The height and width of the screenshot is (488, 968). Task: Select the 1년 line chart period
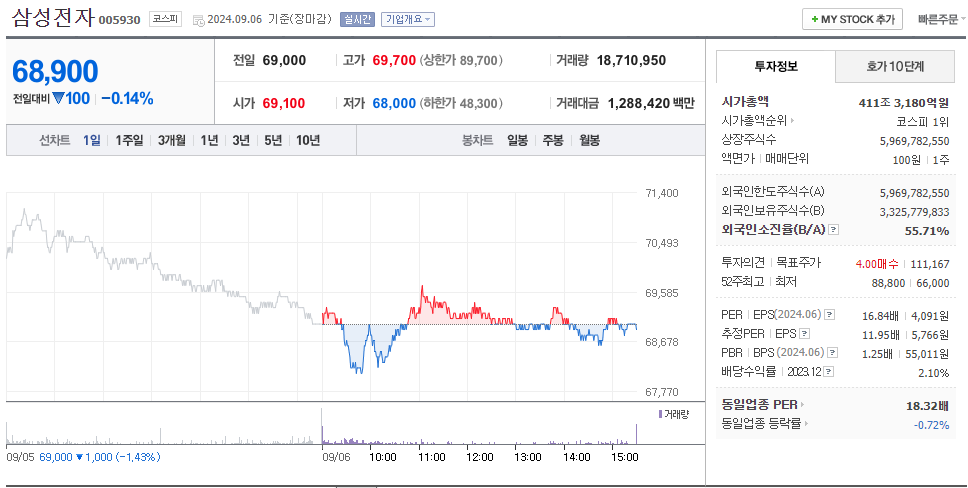(209, 140)
